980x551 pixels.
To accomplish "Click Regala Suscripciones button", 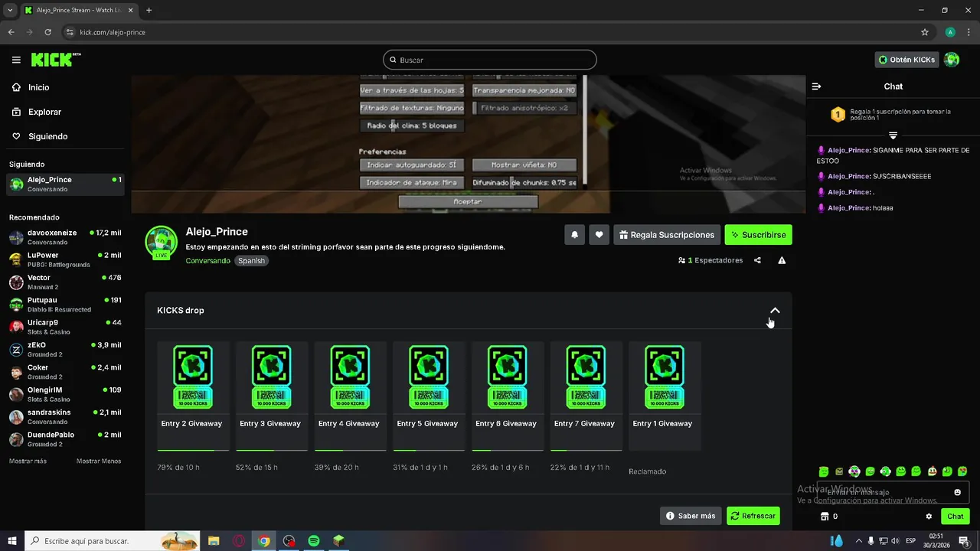I will coord(667,235).
